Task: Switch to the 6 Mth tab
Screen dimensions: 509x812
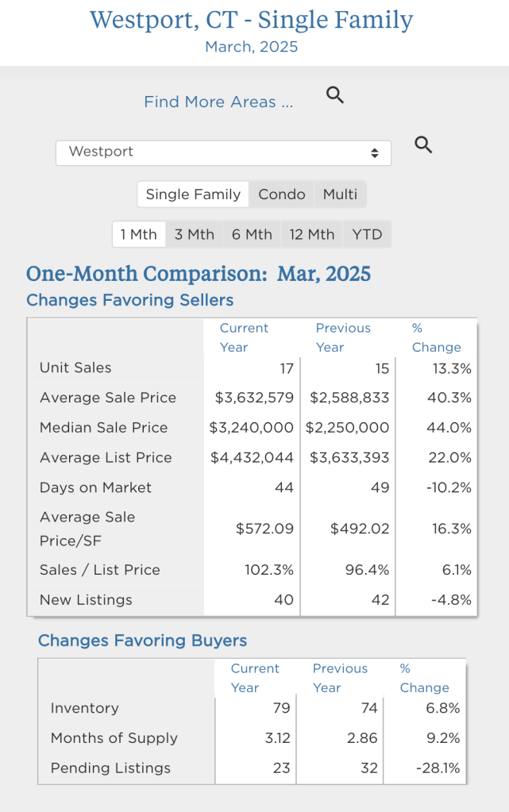Action: coord(252,234)
